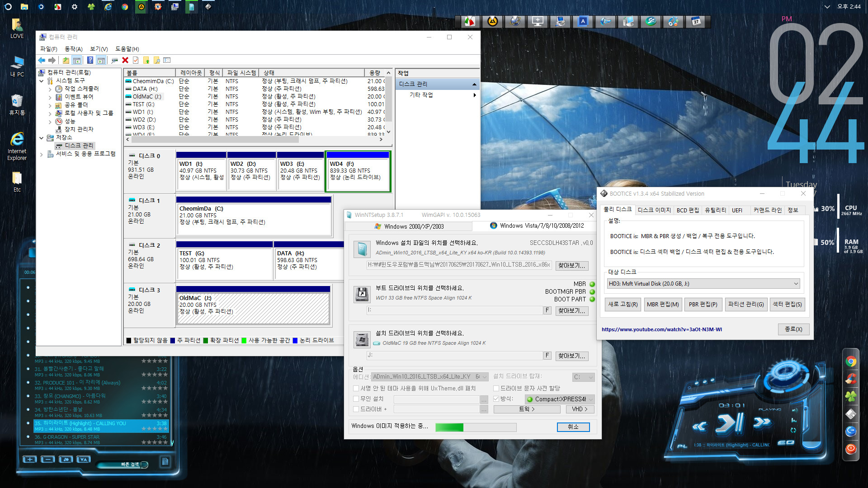
Task: Click the folder with magnifier toolbar icon
Action: point(157,60)
